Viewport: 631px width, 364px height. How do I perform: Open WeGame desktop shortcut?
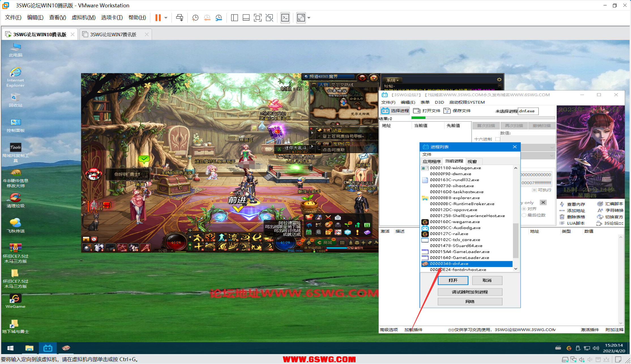(15, 301)
